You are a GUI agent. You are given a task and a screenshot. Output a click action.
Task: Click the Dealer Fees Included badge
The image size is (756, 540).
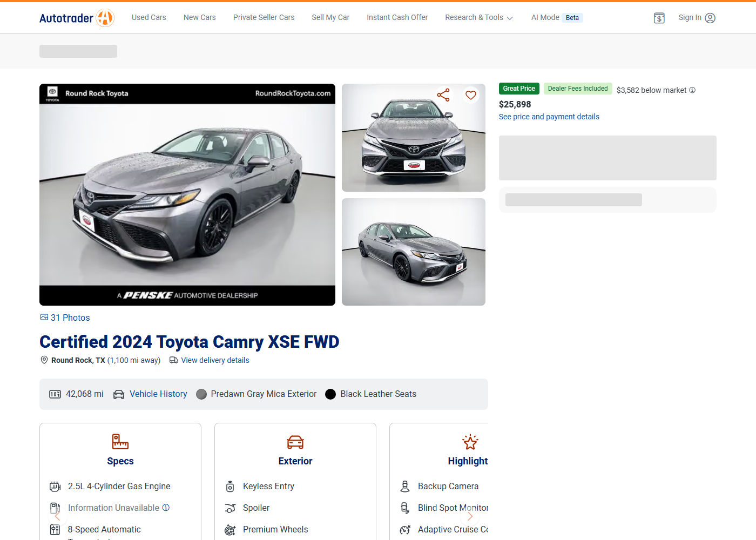[x=578, y=89]
